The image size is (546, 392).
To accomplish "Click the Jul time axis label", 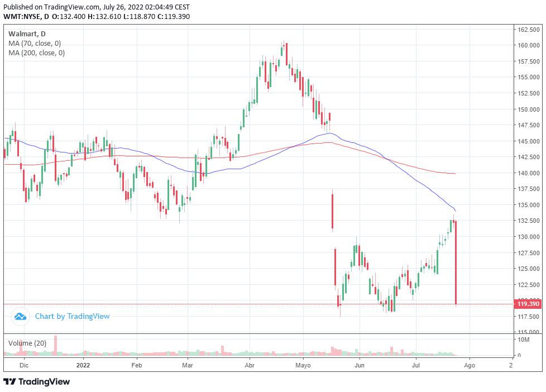I will [416, 365].
